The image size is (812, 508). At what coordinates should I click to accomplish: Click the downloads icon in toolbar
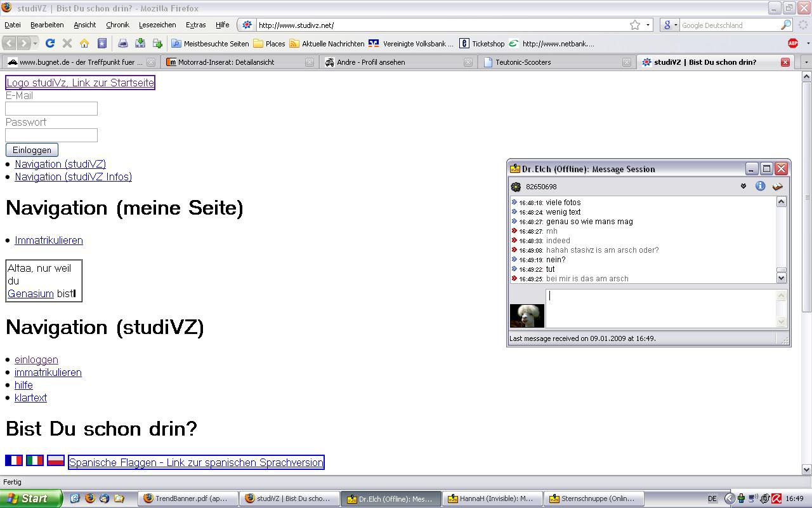click(140, 43)
